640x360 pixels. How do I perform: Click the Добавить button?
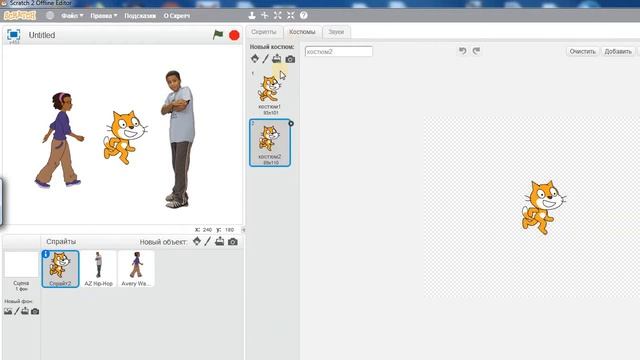618,51
